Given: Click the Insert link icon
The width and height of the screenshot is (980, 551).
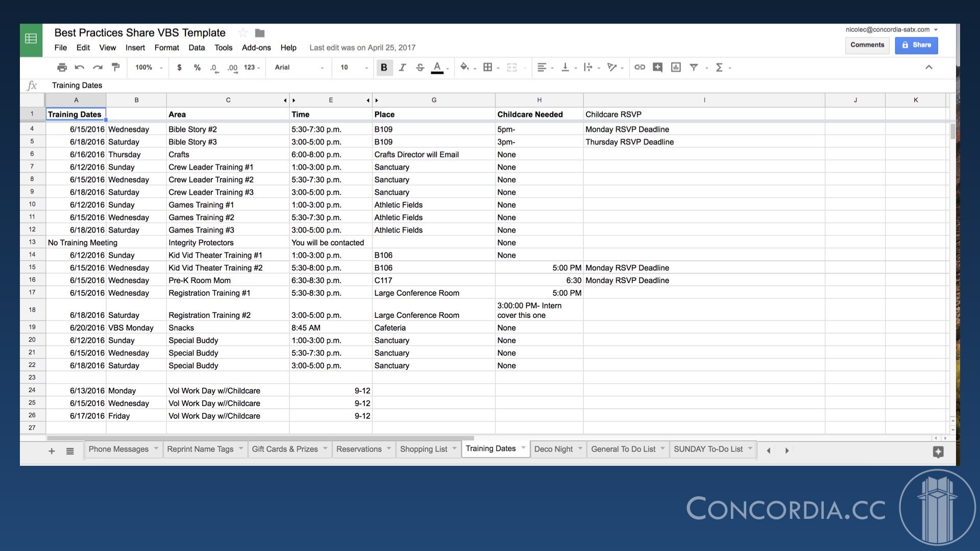Looking at the screenshot, I should (640, 67).
